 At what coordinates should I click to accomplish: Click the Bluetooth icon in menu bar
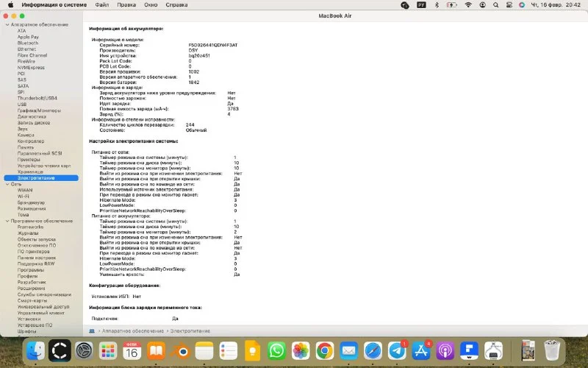[x=437, y=4]
